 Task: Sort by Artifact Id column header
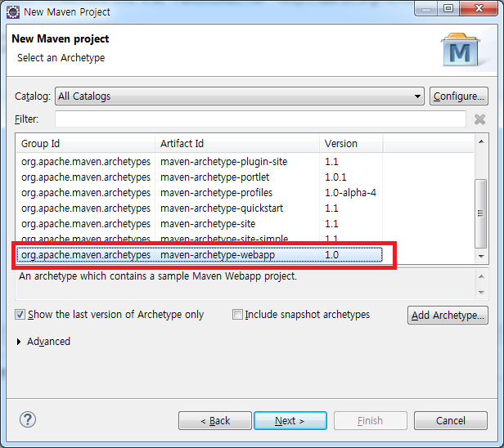pyautogui.click(x=237, y=144)
